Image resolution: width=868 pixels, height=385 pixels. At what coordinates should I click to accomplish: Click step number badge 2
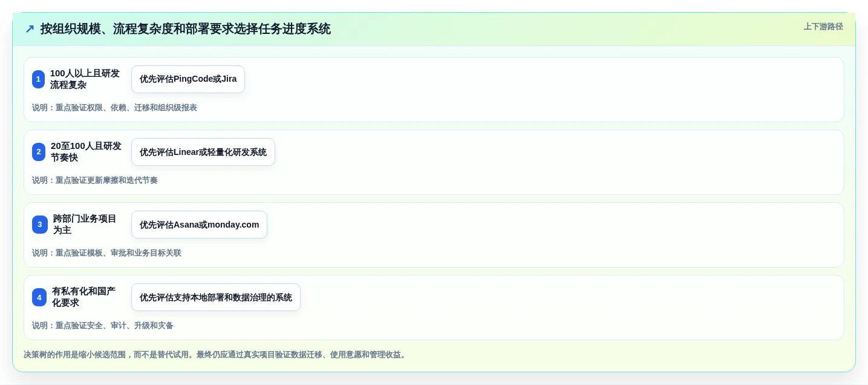[39, 152]
